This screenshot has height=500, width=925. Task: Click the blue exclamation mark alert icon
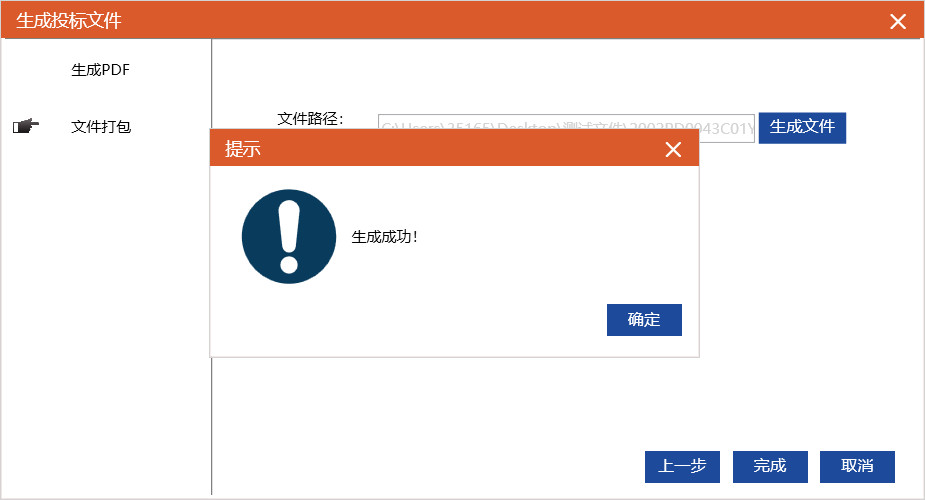tap(288, 236)
